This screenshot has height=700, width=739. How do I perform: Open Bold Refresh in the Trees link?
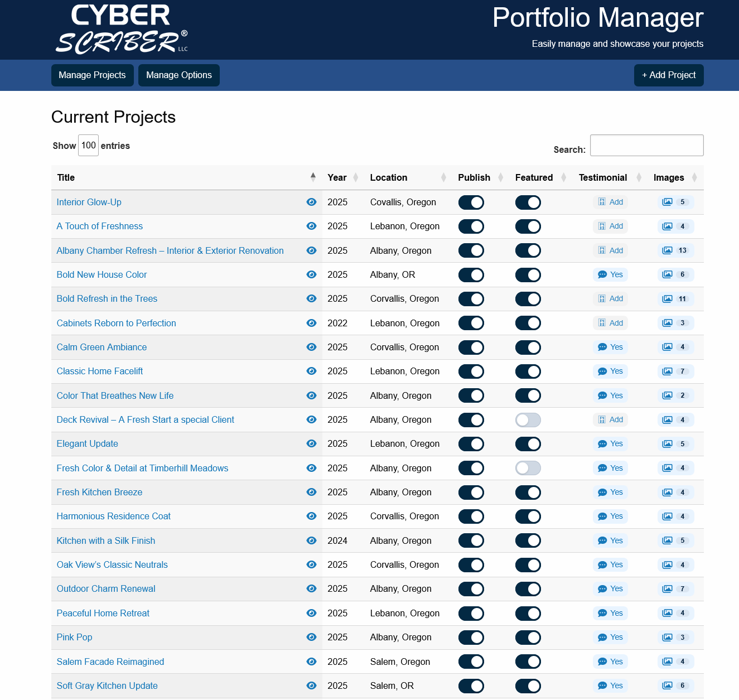(107, 298)
